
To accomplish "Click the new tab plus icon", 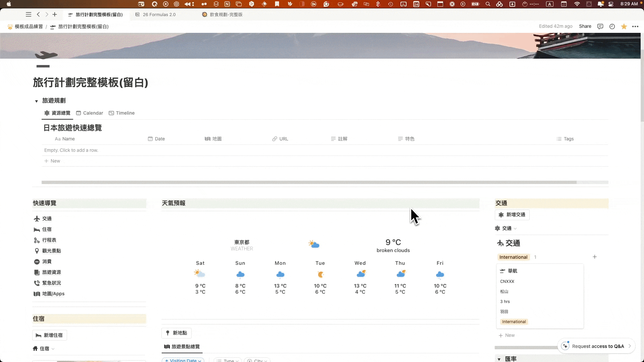I will point(55,14).
